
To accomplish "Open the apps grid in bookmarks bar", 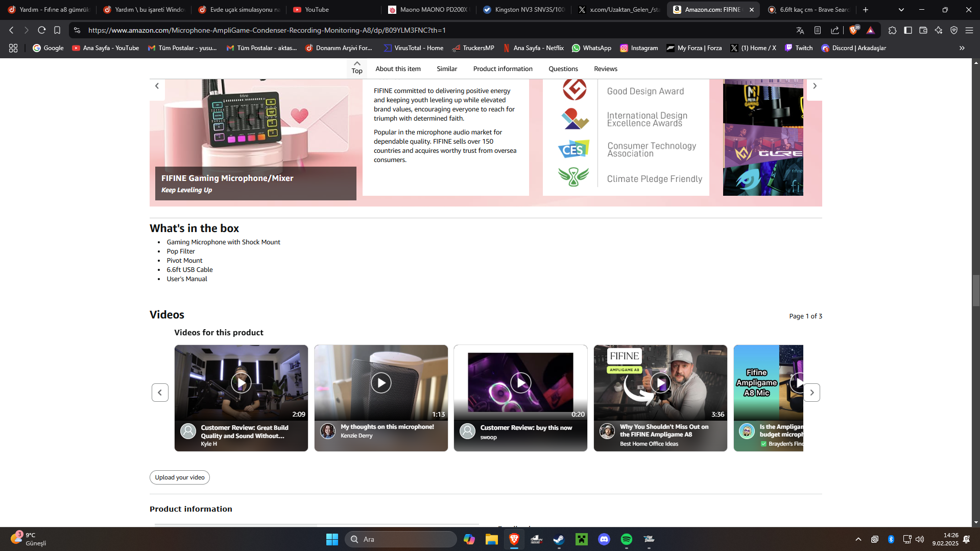I will (13, 48).
